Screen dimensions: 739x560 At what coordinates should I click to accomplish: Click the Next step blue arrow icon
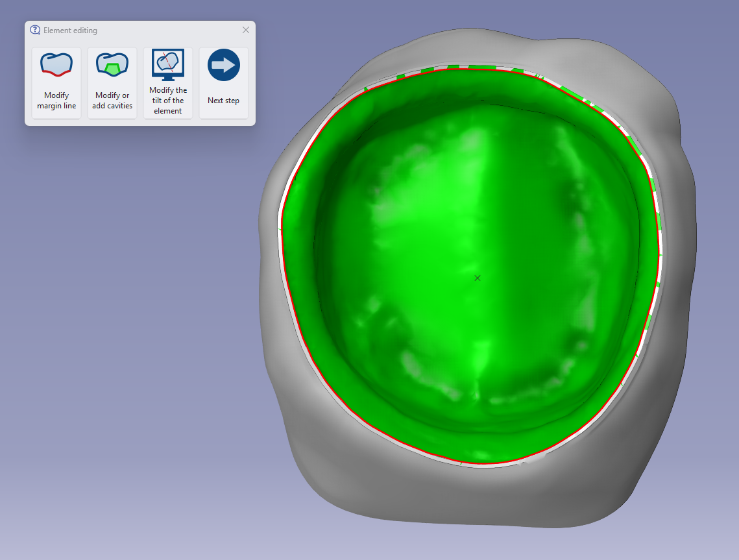pos(224,65)
